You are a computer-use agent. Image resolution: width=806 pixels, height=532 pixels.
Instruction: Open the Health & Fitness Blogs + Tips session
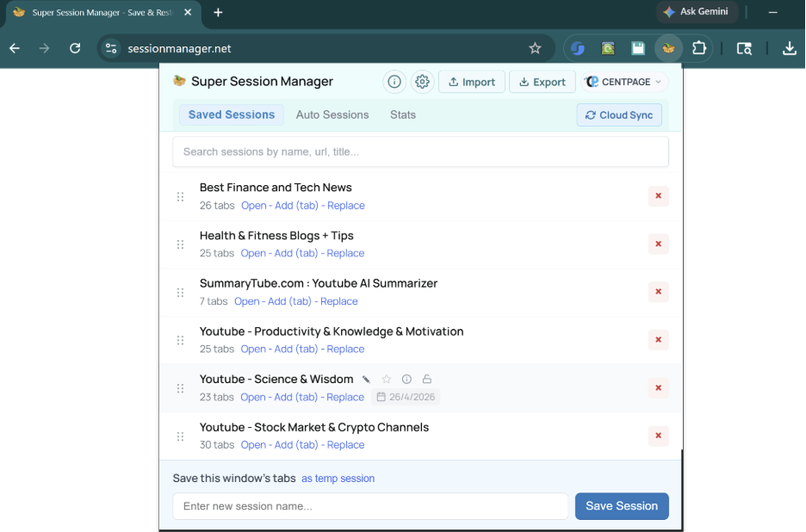click(253, 253)
